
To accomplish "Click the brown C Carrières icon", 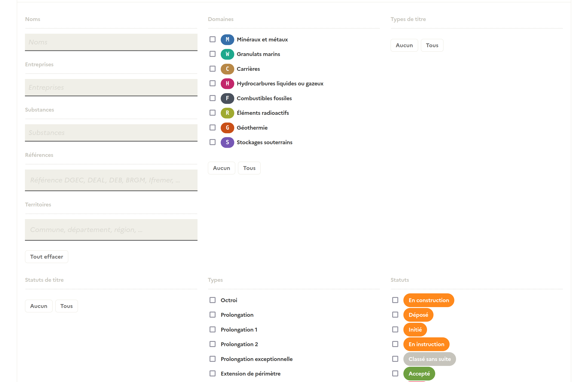I will tap(227, 69).
